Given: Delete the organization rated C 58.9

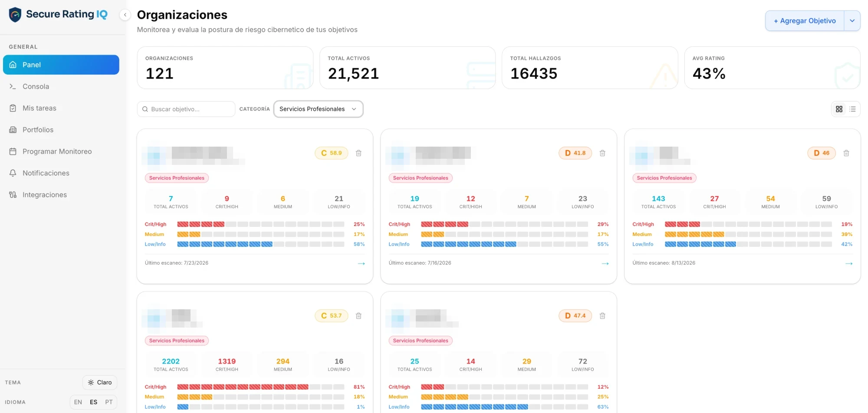Looking at the screenshot, I should pyautogui.click(x=358, y=153).
